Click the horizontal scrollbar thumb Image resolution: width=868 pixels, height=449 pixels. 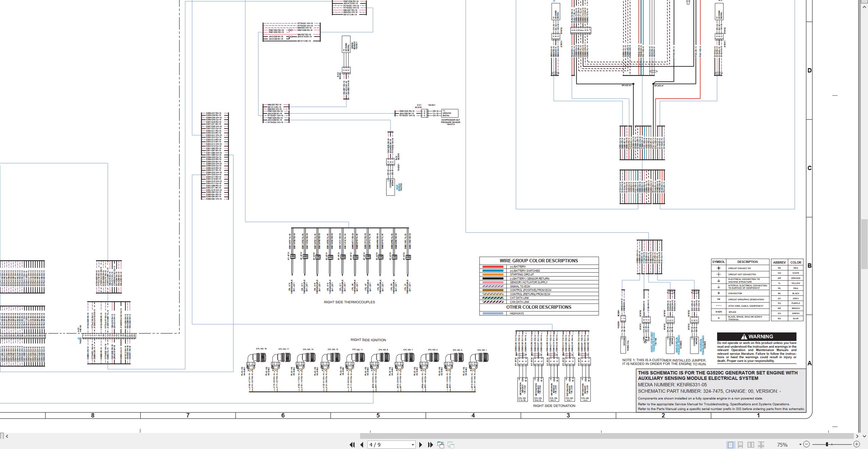(607, 436)
